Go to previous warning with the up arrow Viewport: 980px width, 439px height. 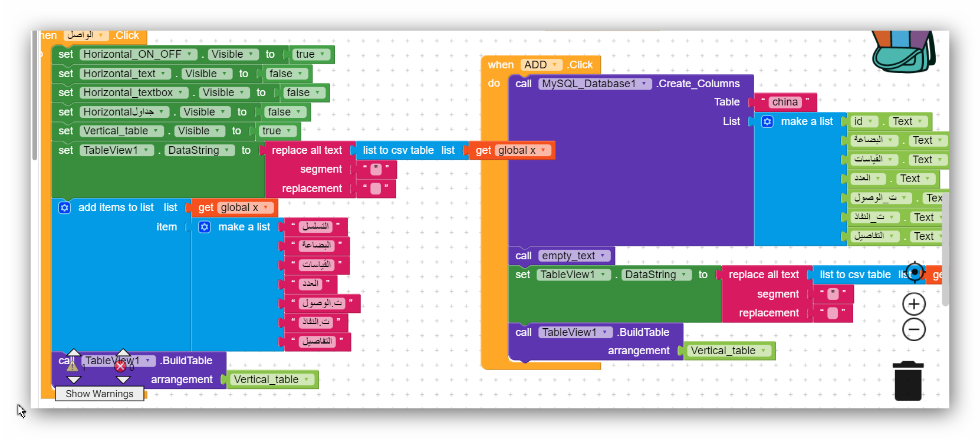[x=73, y=353]
